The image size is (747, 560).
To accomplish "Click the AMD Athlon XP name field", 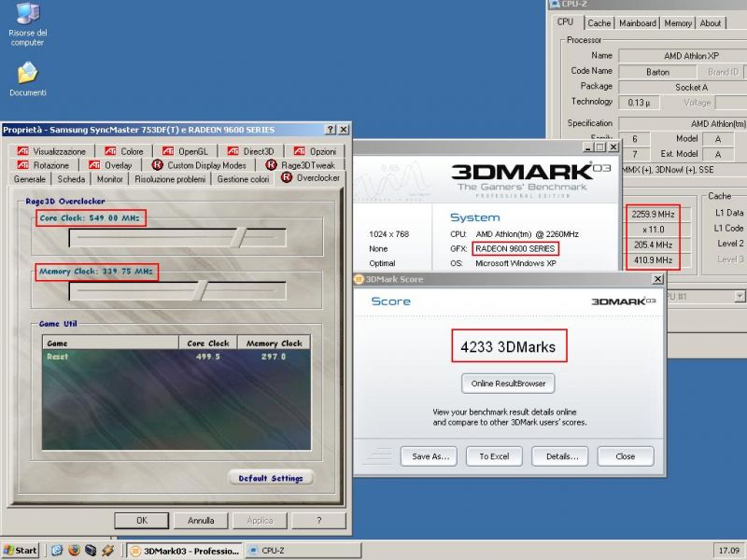I will [683, 56].
